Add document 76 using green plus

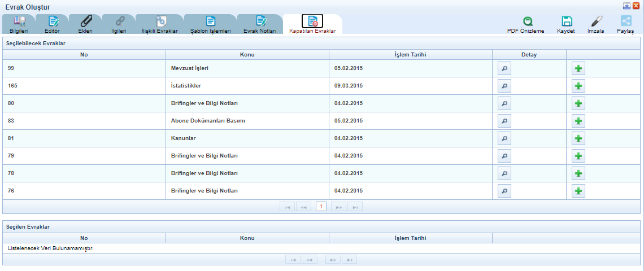pos(578,191)
